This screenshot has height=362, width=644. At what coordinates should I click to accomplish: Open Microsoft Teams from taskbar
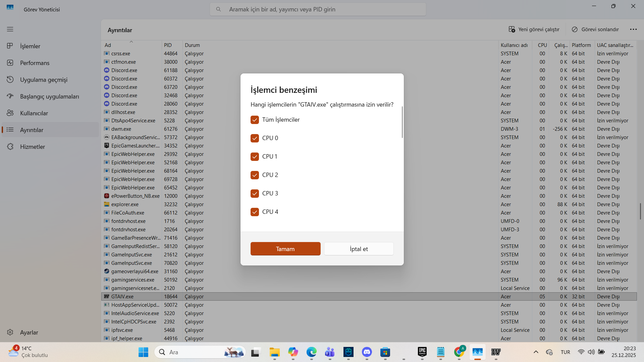click(x=330, y=352)
